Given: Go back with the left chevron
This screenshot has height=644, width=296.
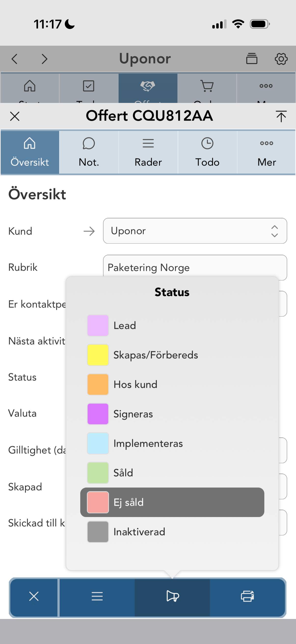Looking at the screenshot, I should (15, 59).
